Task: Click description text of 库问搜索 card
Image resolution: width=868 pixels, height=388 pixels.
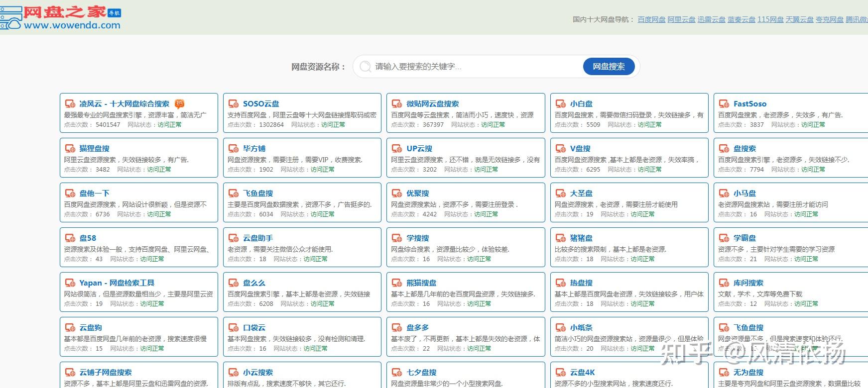Action: pos(760,294)
